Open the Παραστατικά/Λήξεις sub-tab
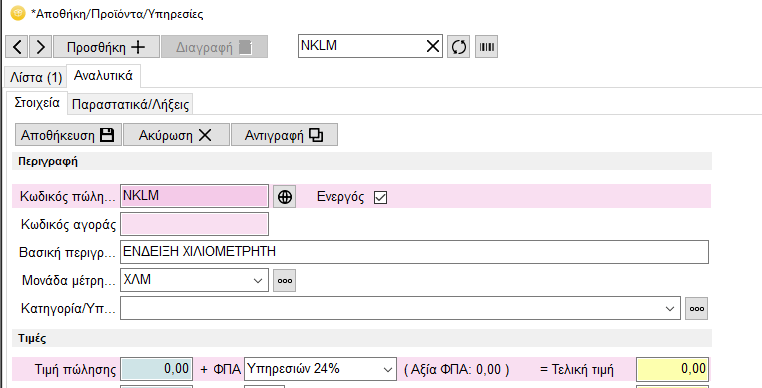This screenshot has width=762, height=388. tap(130, 105)
